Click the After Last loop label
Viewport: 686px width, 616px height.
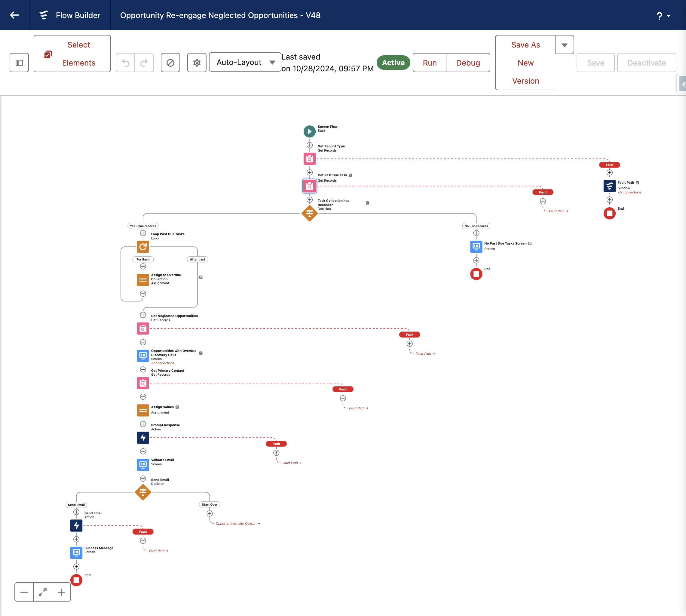(198, 259)
